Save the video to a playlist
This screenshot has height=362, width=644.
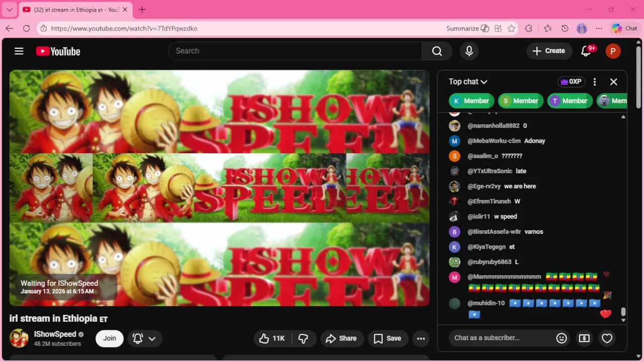387,338
